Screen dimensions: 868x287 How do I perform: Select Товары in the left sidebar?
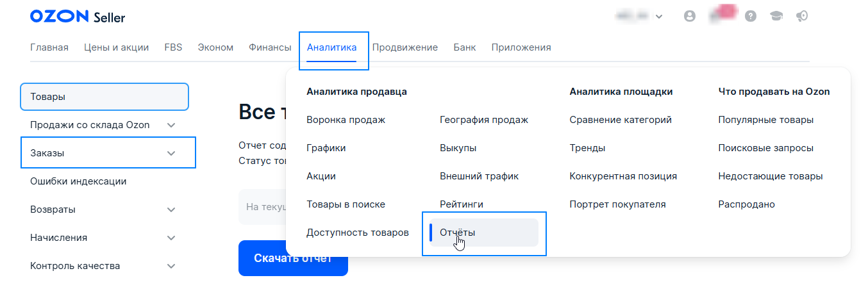click(x=104, y=97)
